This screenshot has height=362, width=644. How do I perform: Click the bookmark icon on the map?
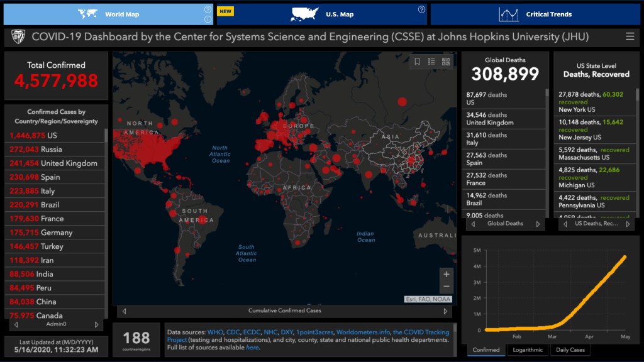click(x=417, y=62)
